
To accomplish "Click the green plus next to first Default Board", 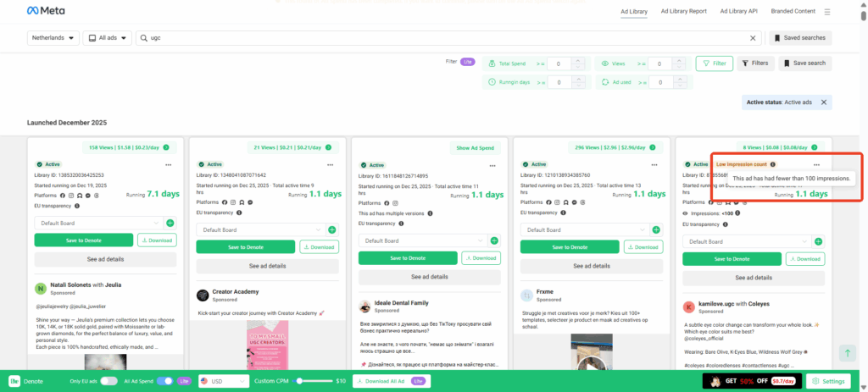I will pos(170,223).
